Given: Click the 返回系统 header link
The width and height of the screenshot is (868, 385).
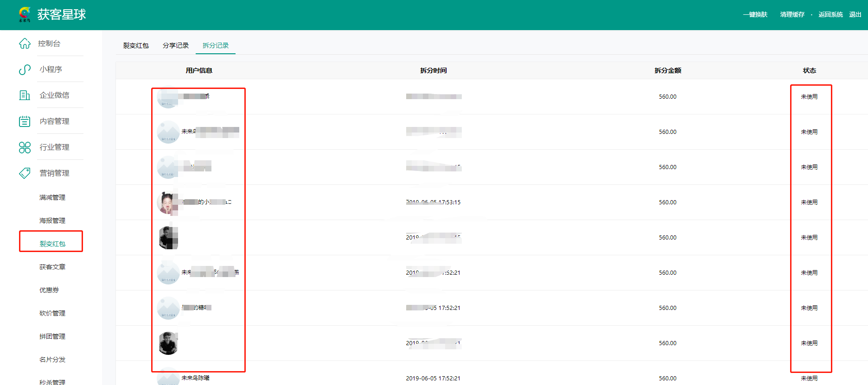Looking at the screenshot, I should [831, 15].
